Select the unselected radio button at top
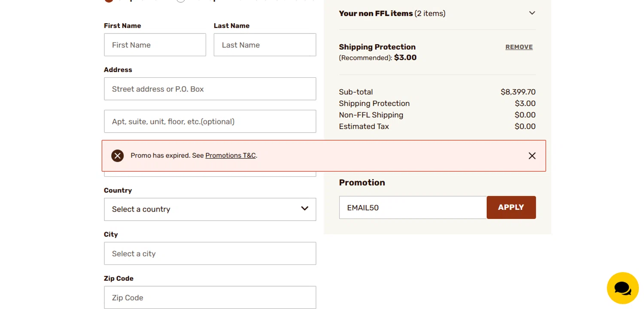The width and height of the screenshot is (644, 309). tap(181, 0)
